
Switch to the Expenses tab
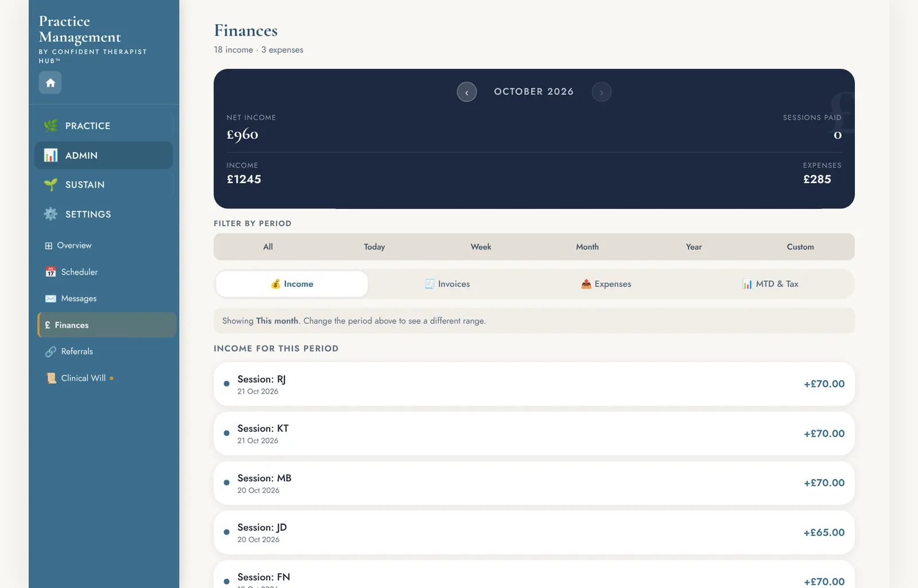tap(606, 284)
